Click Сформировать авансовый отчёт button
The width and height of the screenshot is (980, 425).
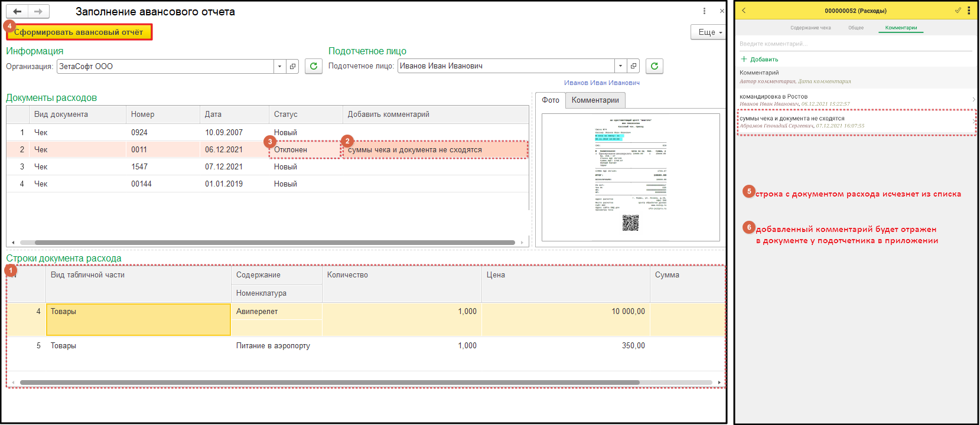coord(79,32)
